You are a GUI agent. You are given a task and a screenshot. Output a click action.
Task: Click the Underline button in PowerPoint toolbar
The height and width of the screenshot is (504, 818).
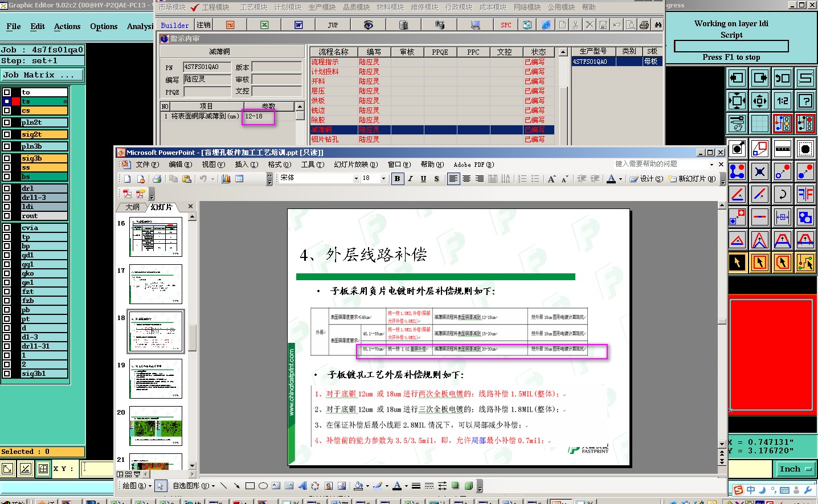point(423,178)
